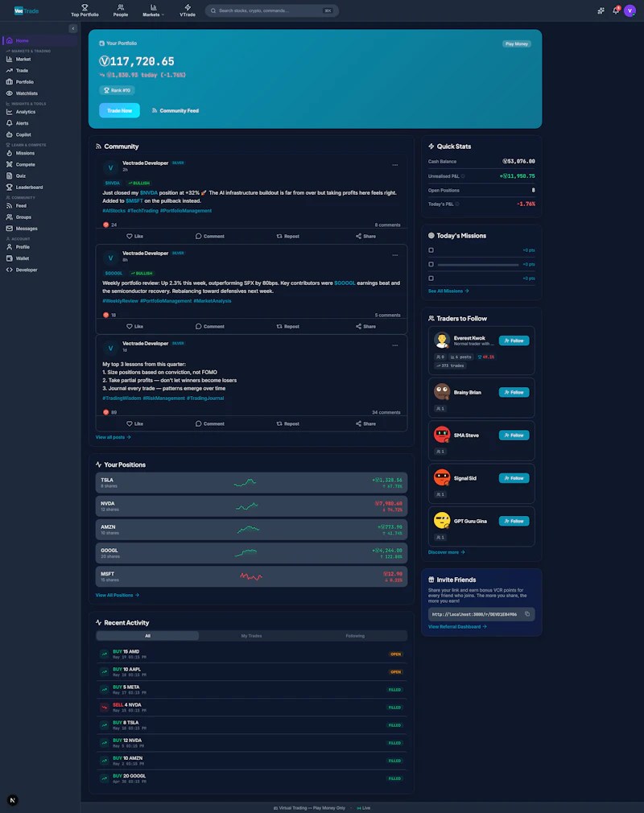This screenshot has width=644, height=813.
Task: Check the third mission checkbox
Action: pyautogui.click(x=431, y=278)
